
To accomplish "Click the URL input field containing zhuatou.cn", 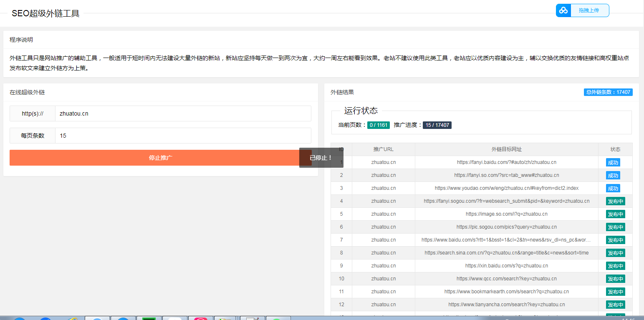I will click(x=183, y=113).
